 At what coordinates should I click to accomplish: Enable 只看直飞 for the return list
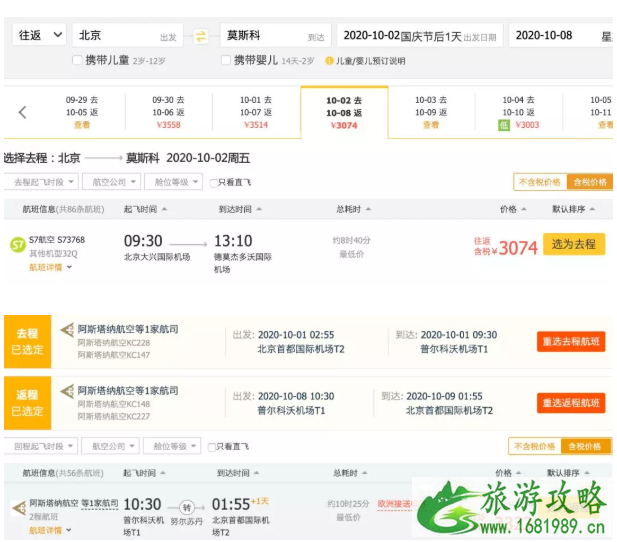click(212, 447)
